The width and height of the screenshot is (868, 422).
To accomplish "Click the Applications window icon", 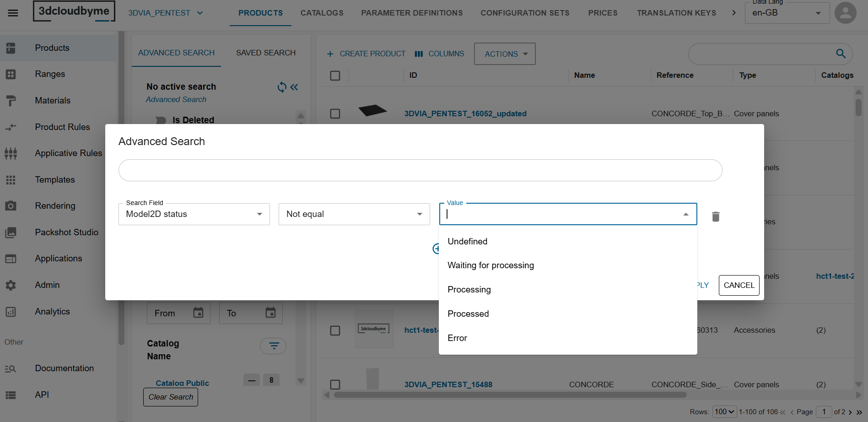I will (x=11, y=259).
